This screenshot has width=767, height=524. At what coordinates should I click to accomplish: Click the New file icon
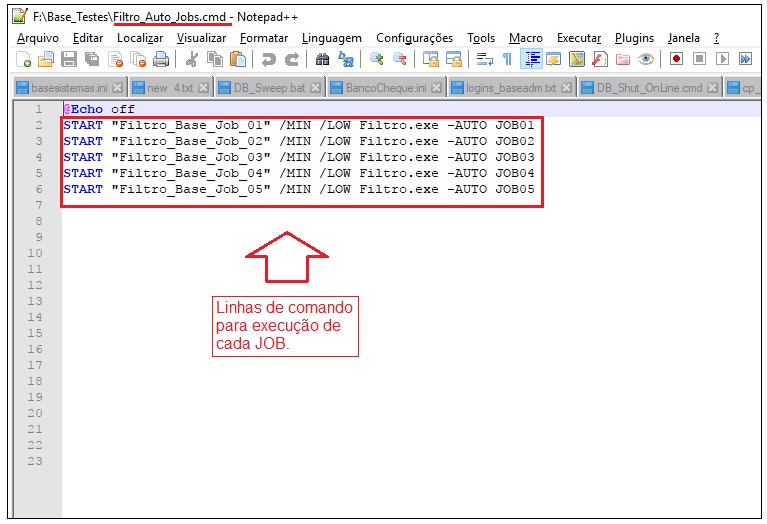point(23,60)
